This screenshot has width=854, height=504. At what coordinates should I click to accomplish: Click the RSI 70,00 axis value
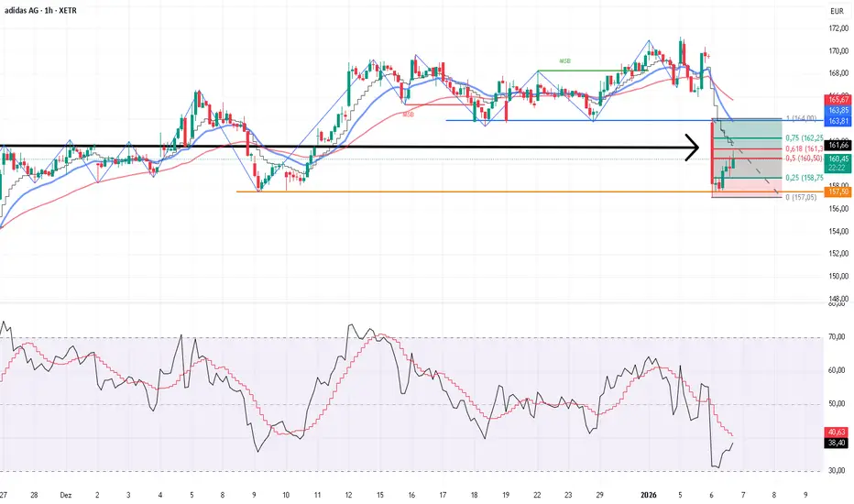click(x=838, y=337)
